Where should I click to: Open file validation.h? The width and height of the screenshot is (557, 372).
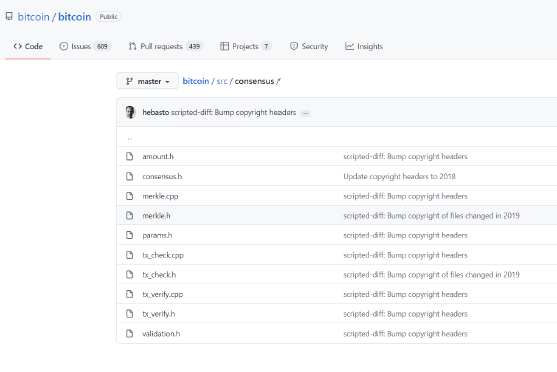click(161, 334)
